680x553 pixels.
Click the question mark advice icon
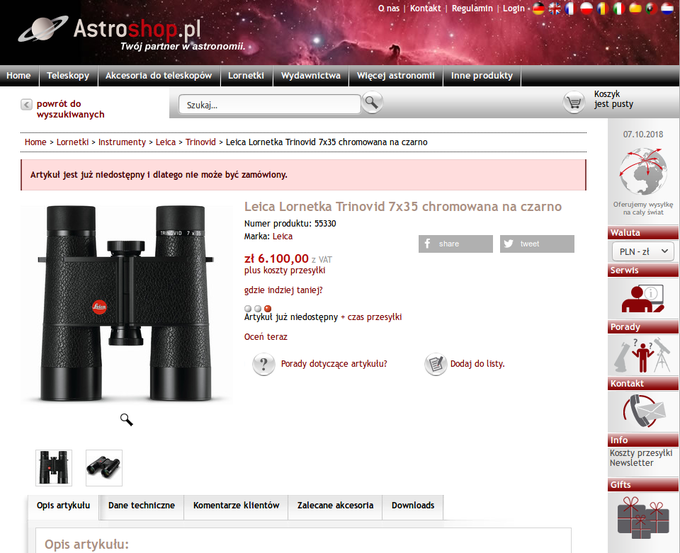(263, 364)
